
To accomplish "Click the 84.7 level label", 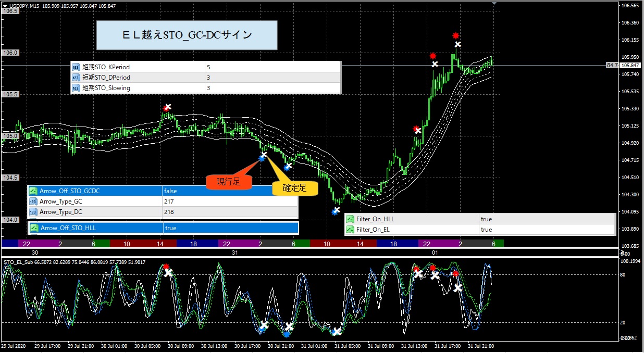I will point(612,65).
